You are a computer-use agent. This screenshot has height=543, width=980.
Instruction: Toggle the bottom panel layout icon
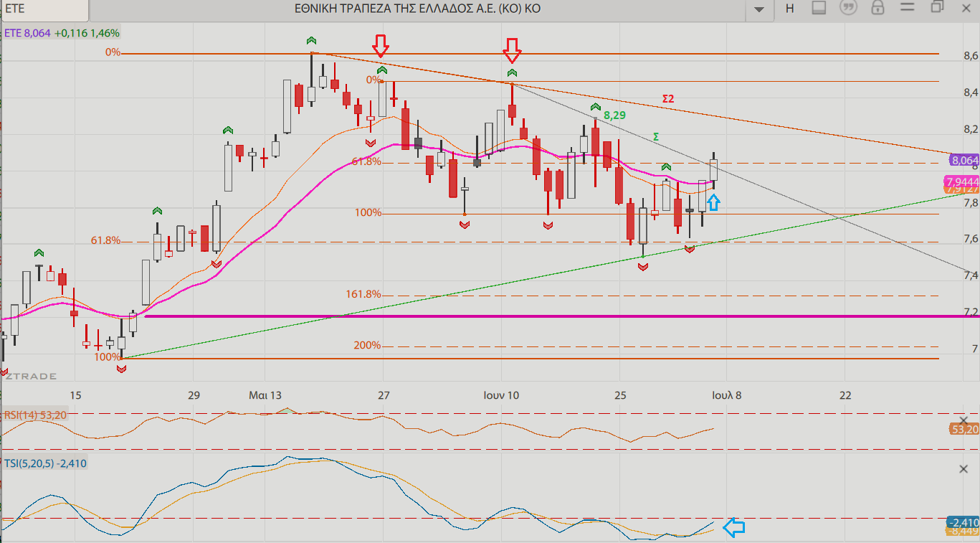[819, 8]
